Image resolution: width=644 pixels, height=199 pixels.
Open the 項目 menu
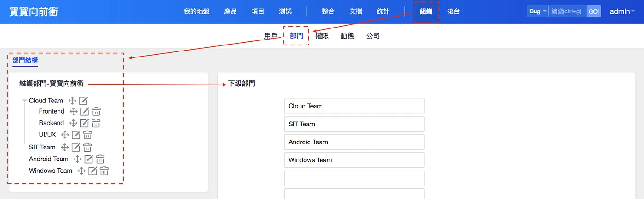click(x=258, y=11)
